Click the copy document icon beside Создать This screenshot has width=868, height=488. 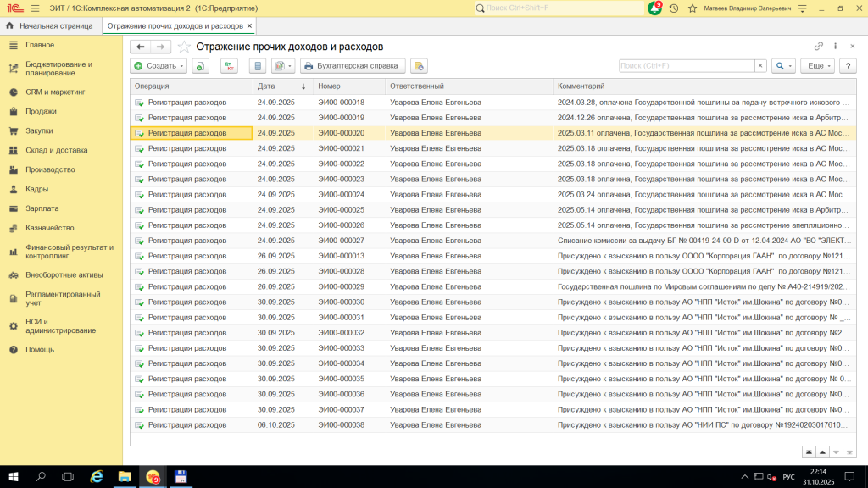[x=200, y=65]
